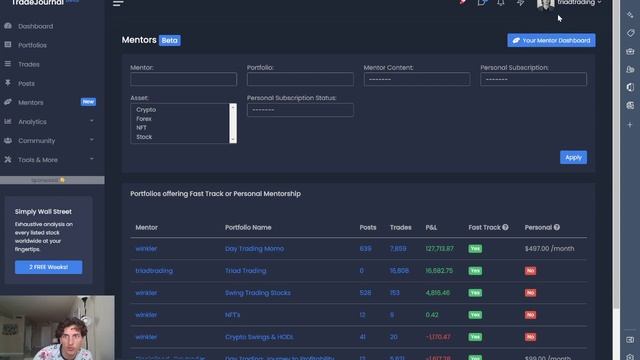Screen dimensions: 640x360
Task: Click the Asset list scrollbar
Action: pos(233,123)
